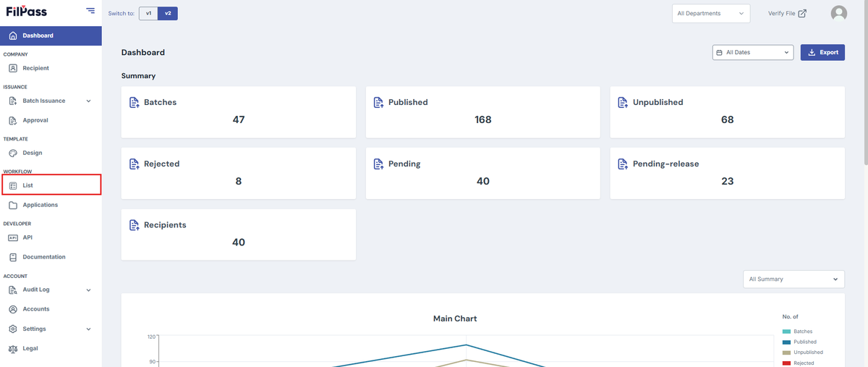Click the Batch Issuance document icon
Viewport: 868px width, 367px height.
click(x=13, y=101)
